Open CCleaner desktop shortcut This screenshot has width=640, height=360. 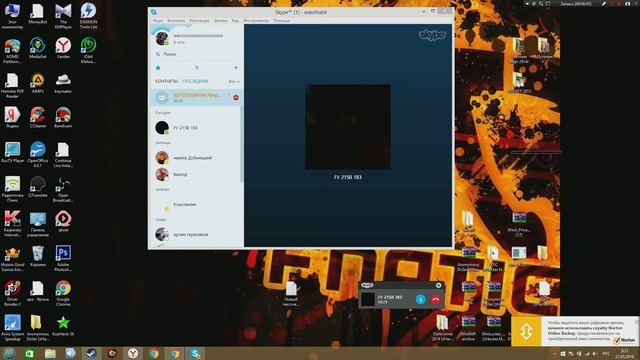(38, 118)
